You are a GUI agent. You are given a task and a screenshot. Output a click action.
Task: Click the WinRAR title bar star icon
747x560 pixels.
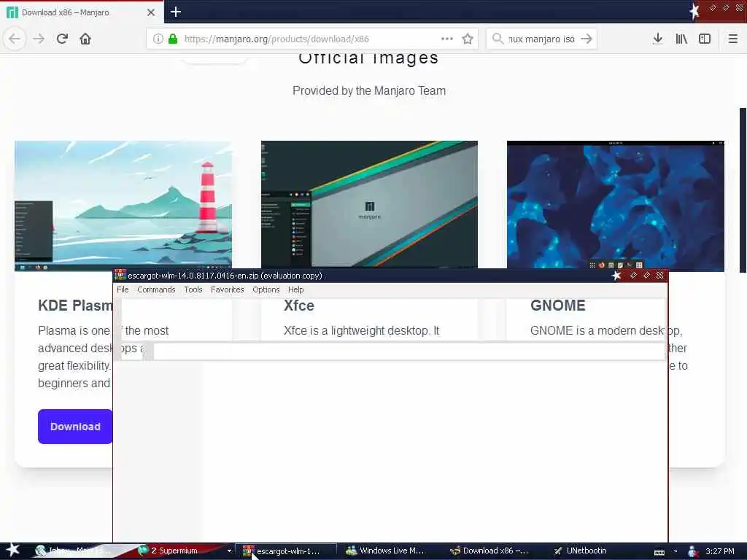pos(616,275)
